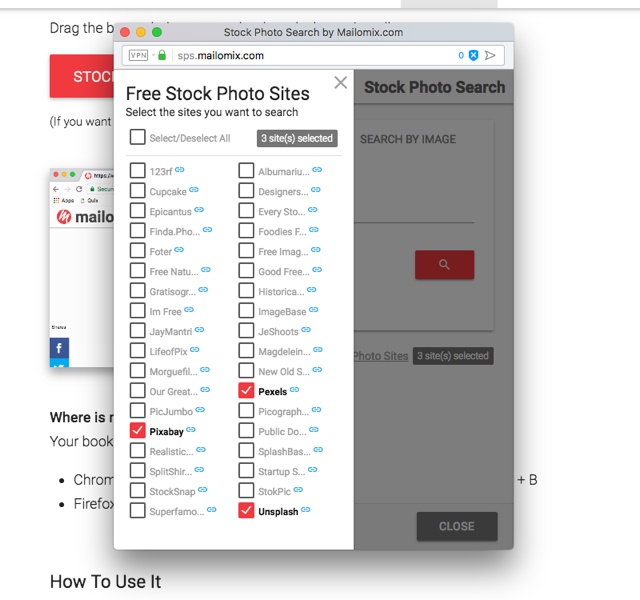640x600 pixels.
Task: Open the link icon beside Epicantus
Action: (199, 210)
